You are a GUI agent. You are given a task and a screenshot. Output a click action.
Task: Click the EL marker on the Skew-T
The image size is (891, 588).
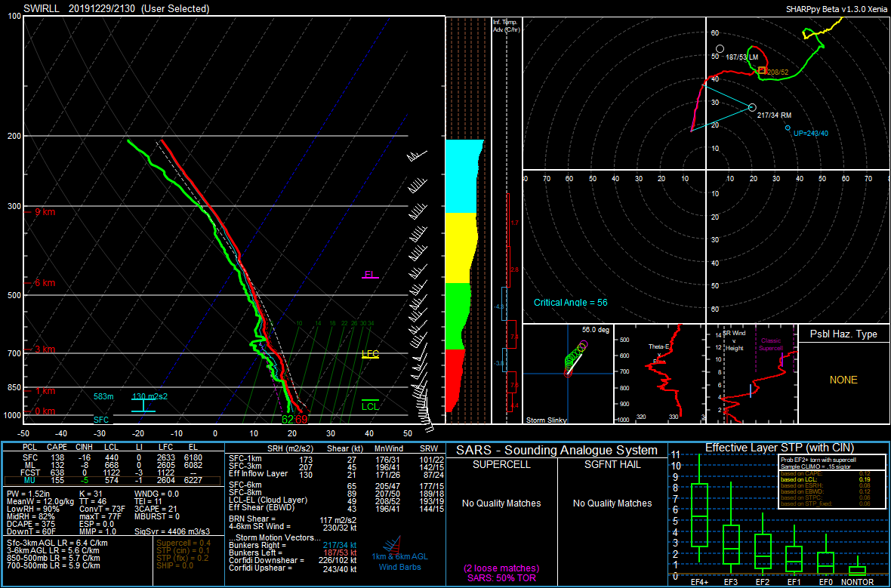(x=370, y=275)
